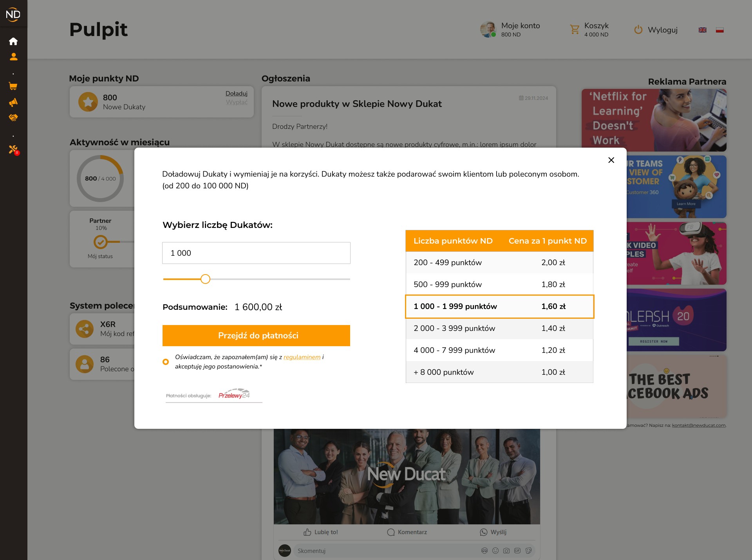The width and height of the screenshot is (752, 560).
Task: Switch language with the Polish flag
Action: (x=719, y=30)
